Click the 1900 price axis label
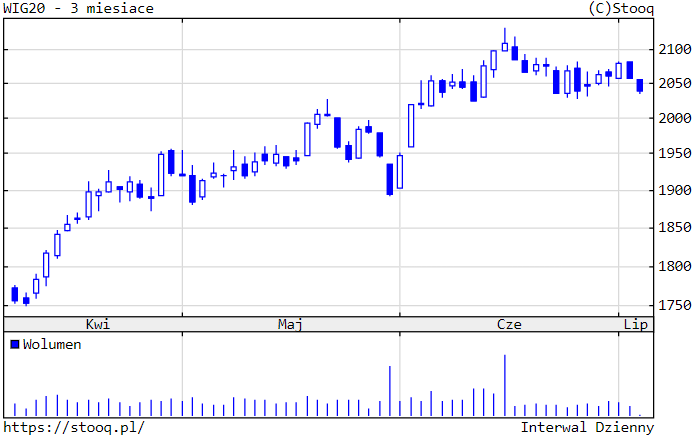 tap(675, 190)
